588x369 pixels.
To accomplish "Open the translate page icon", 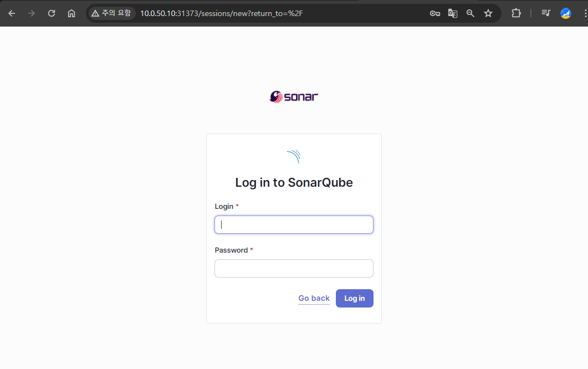I will point(453,13).
